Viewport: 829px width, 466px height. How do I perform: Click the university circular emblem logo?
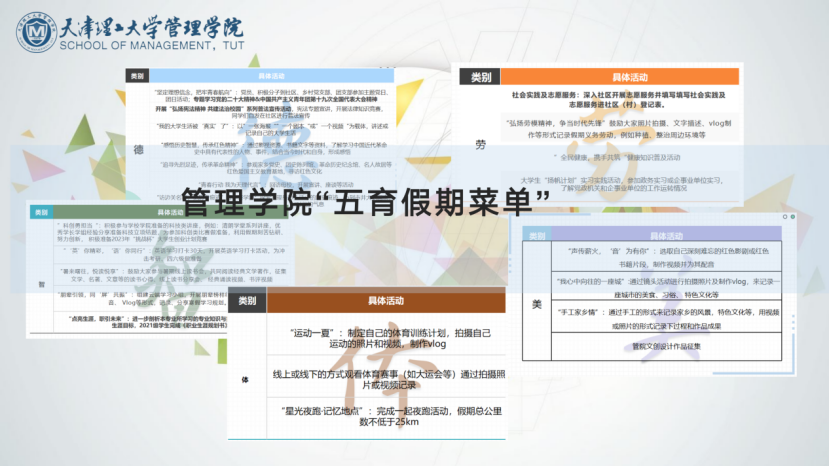tap(36, 33)
